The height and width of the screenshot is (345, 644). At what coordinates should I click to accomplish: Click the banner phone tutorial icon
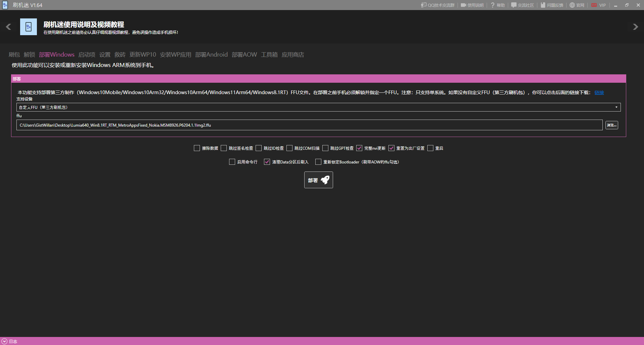pyautogui.click(x=29, y=27)
